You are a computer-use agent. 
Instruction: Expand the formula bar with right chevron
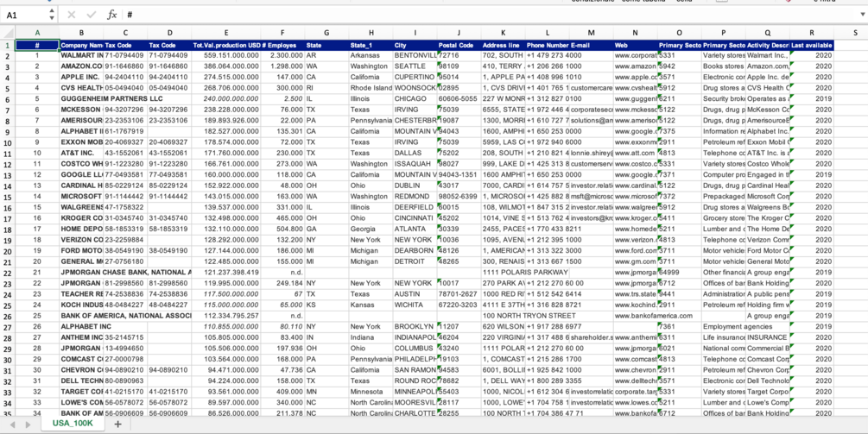tap(862, 15)
